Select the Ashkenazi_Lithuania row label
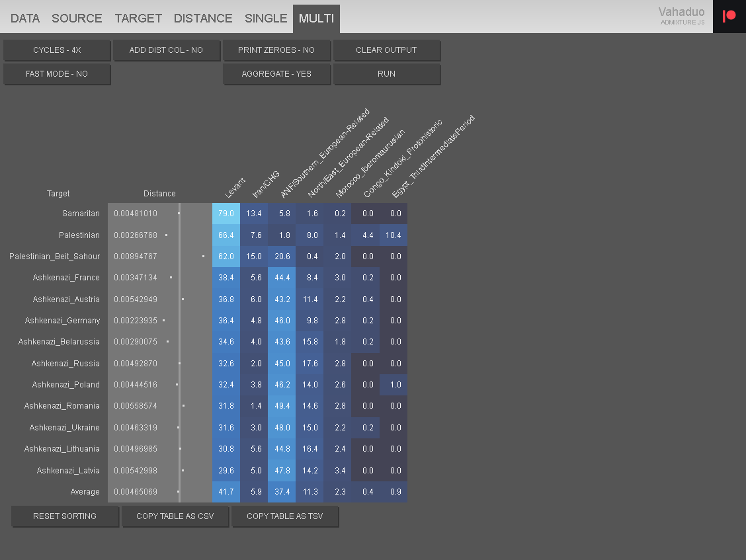This screenshot has width=746, height=560. [x=62, y=449]
